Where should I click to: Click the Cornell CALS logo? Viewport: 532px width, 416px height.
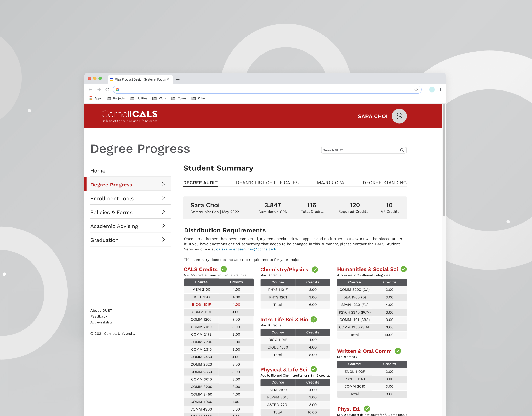click(x=129, y=116)
